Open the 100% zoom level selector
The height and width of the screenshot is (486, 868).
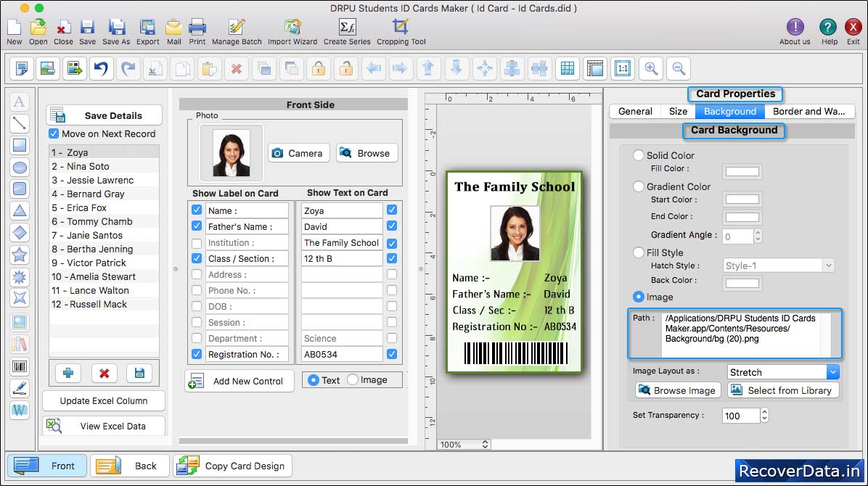[x=463, y=445]
